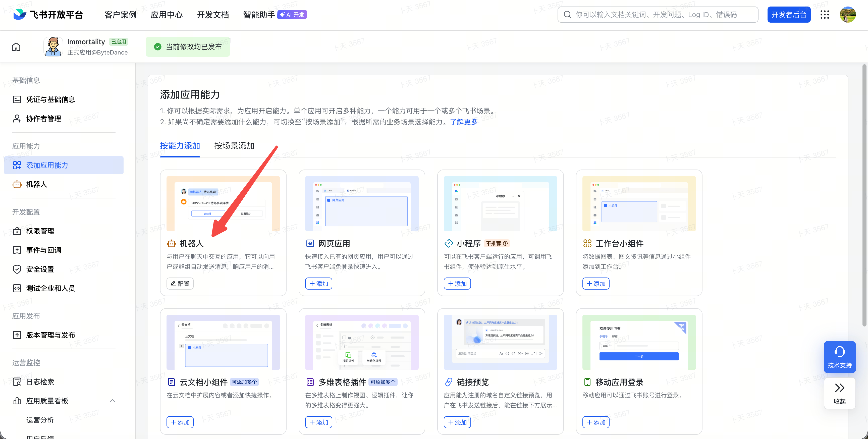868x439 pixels.
Task: Open 凭证与基础信息 in sidebar
Action: tap(64, 99)
